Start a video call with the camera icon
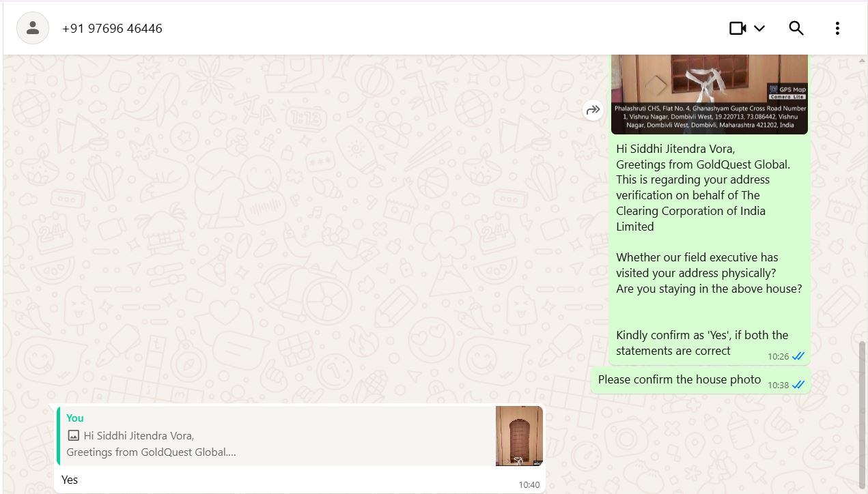 (x=738, y=28)
